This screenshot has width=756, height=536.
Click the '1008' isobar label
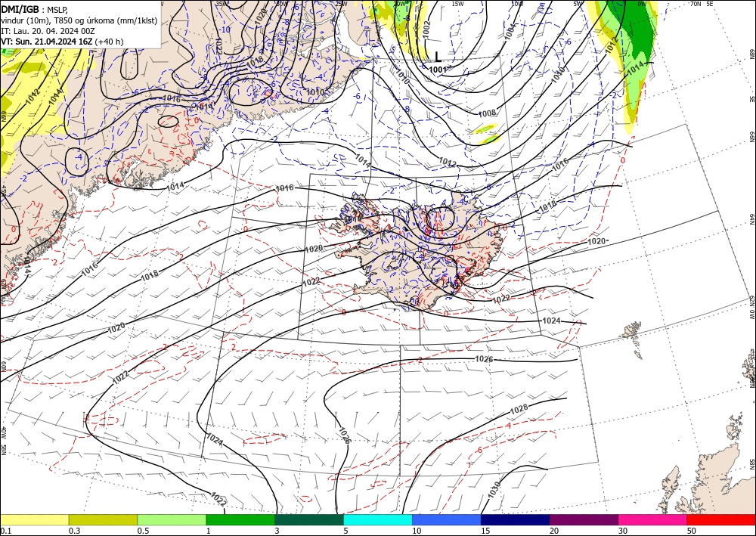click(x=487, y=113)
